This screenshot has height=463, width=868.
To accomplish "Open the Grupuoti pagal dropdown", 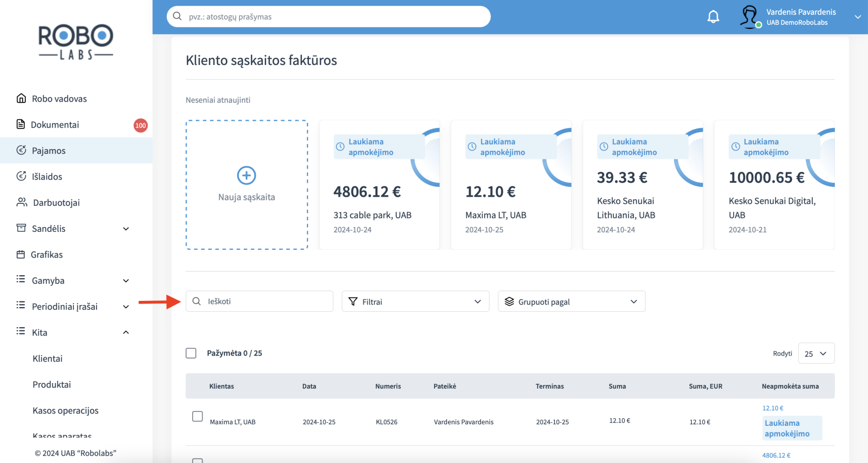I will (x=571, y=301).
